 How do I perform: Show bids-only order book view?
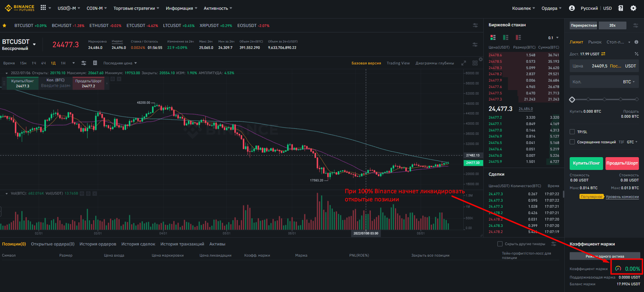coord(506,37)
